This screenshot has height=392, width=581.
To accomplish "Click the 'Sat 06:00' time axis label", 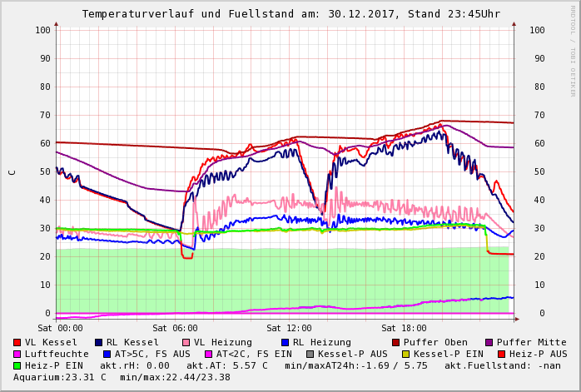I will [x=176, y=328].
